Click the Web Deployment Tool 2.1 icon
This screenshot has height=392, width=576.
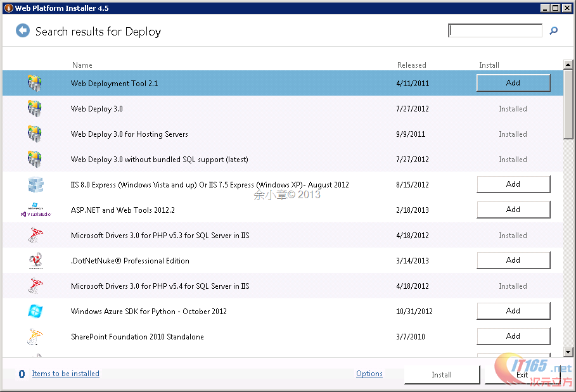[35, 83]
